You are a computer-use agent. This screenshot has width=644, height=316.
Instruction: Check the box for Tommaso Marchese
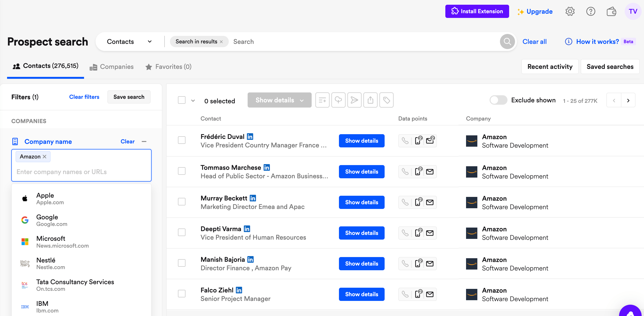tap(182, 171)
